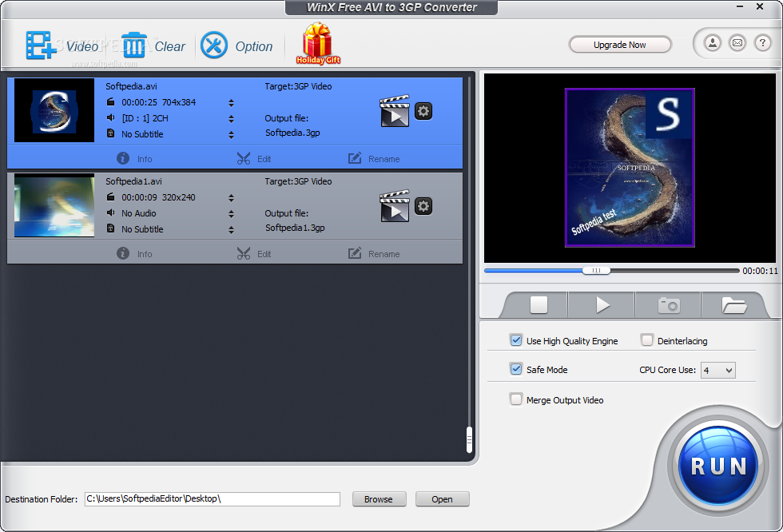The image size is (783, 532).
Task: Click the video preview screen
Action: (630, 169)
